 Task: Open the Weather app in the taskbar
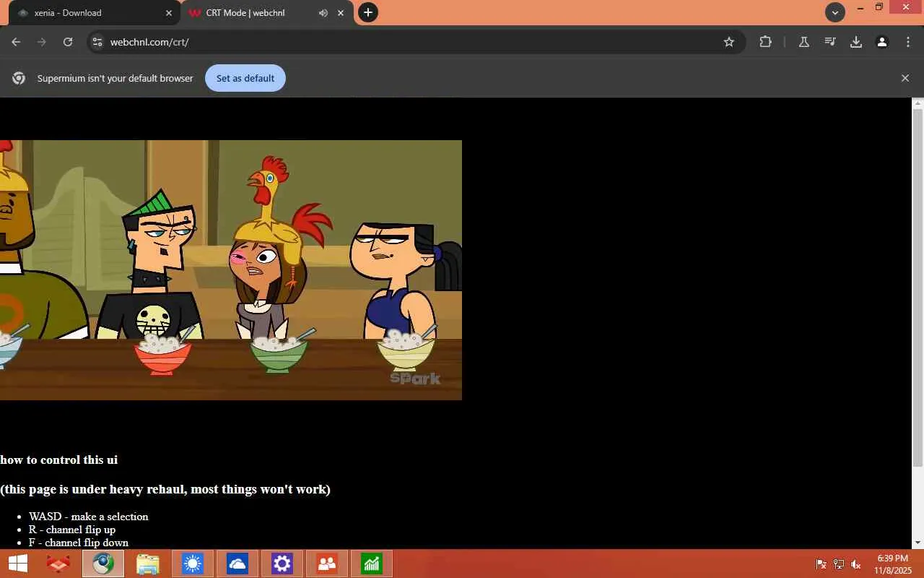coord(192,564)
